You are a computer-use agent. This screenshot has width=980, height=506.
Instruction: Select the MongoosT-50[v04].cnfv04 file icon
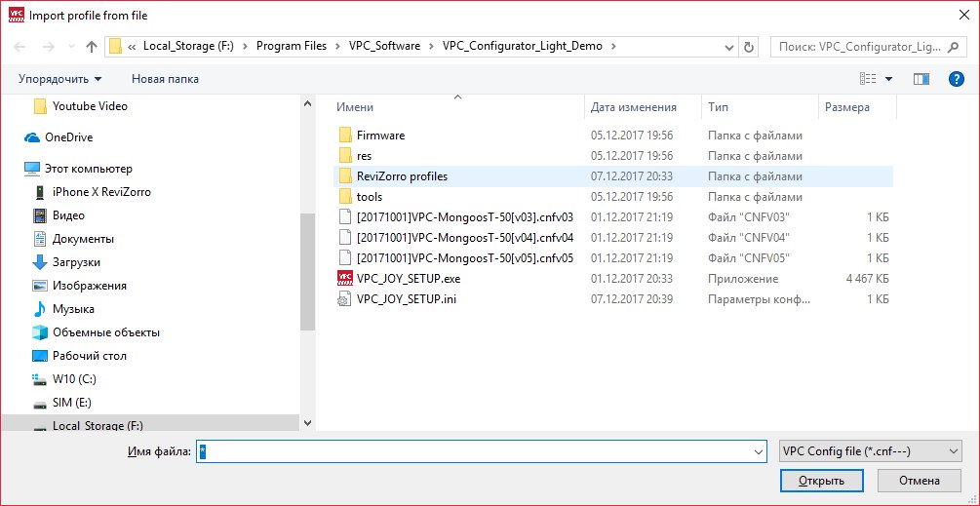(x=345, y=237)
